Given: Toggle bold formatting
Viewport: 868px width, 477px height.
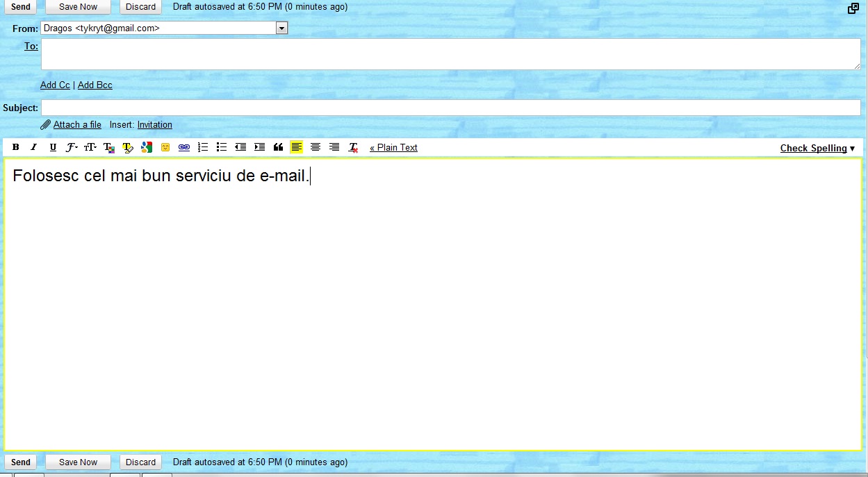Looking at the screenshot, I should coord(15,147).
